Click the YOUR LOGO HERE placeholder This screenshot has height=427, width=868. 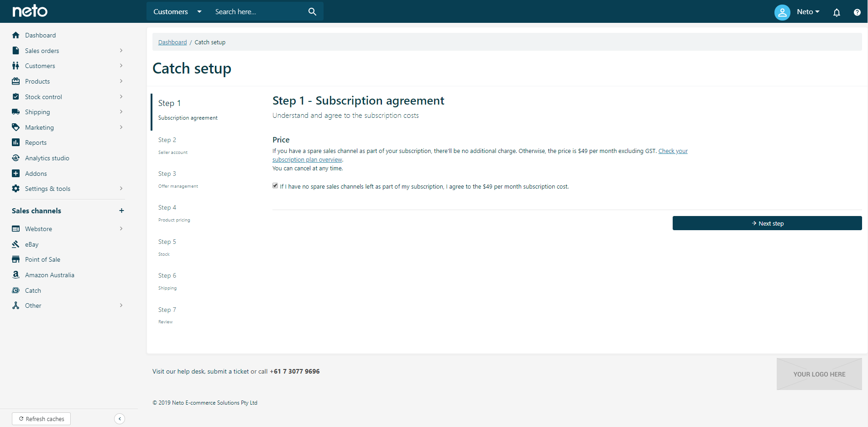click(819, 374)
